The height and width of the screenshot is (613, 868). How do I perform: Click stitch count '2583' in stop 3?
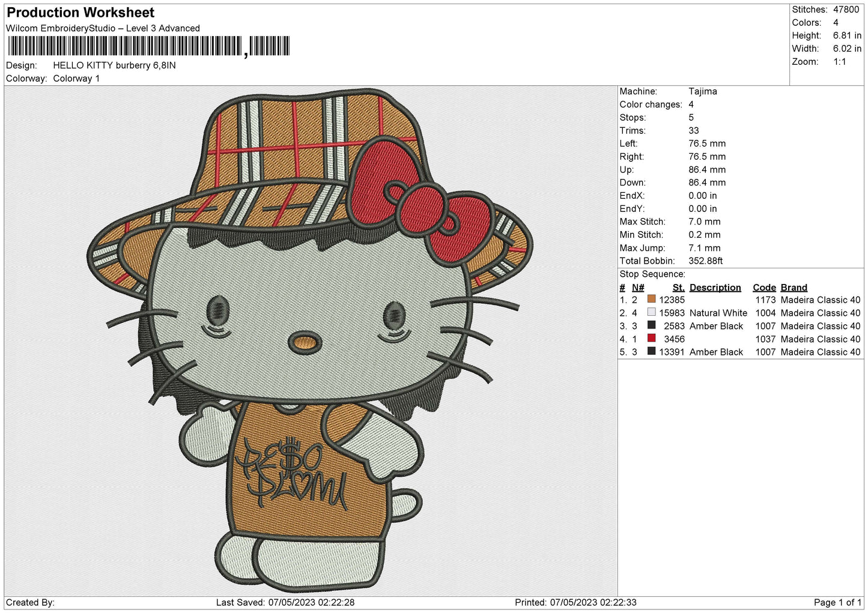pos(675,326)
